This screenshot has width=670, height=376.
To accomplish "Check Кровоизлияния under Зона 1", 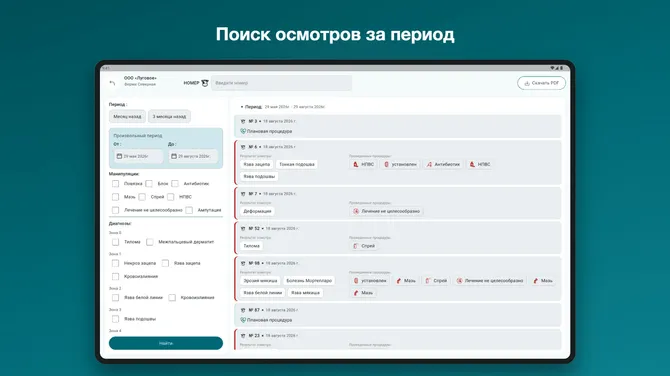I will coord(115,276).
